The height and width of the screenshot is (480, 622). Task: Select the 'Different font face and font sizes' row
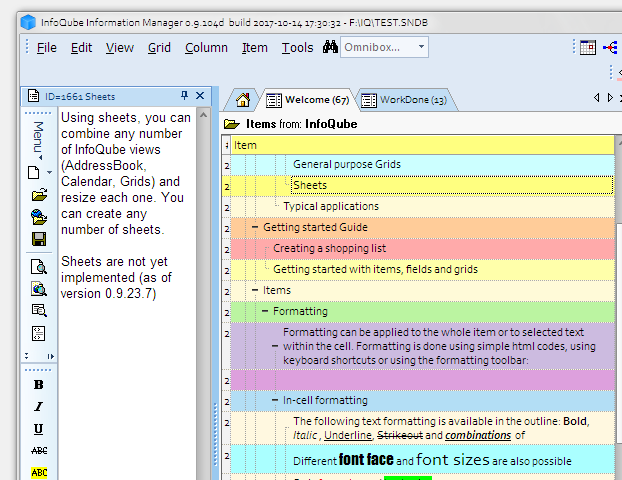(x=423, y=459)
